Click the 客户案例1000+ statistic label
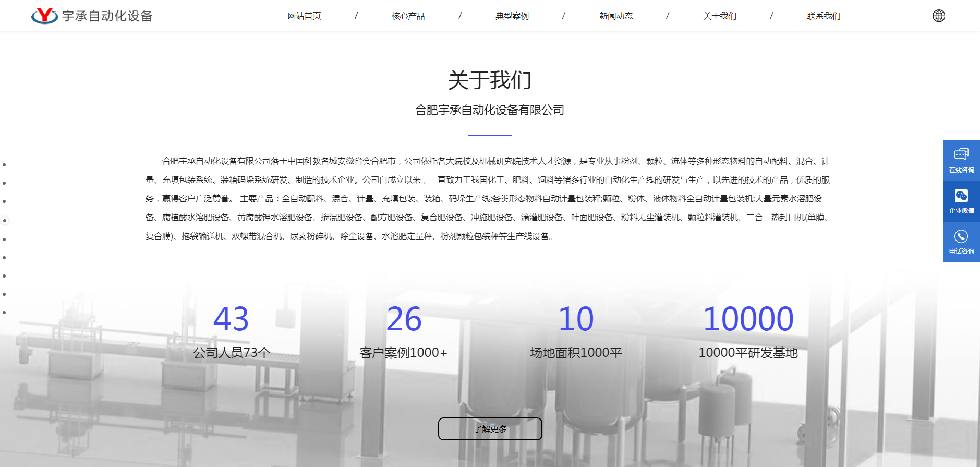The width and height of the screenshot is (980, 467). tap(403, 353)
